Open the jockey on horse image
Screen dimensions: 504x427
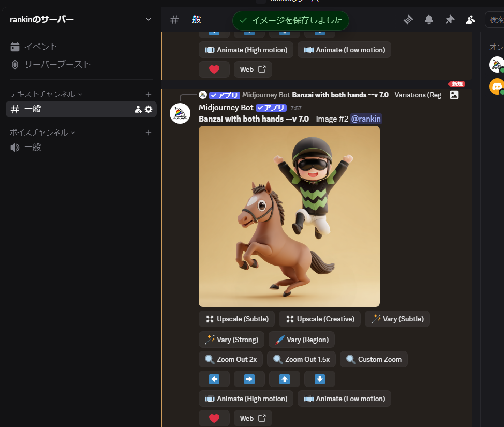click(289, 216)
